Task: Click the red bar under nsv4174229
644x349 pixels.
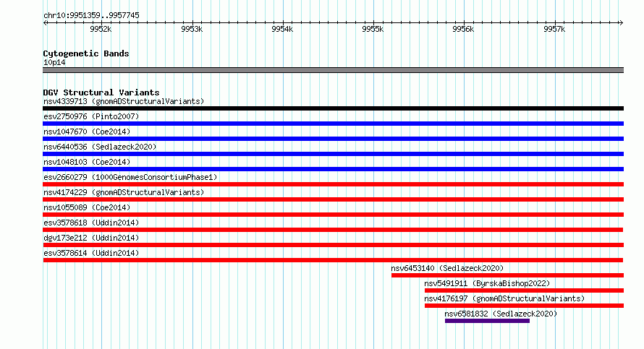Action: point(333,199)
